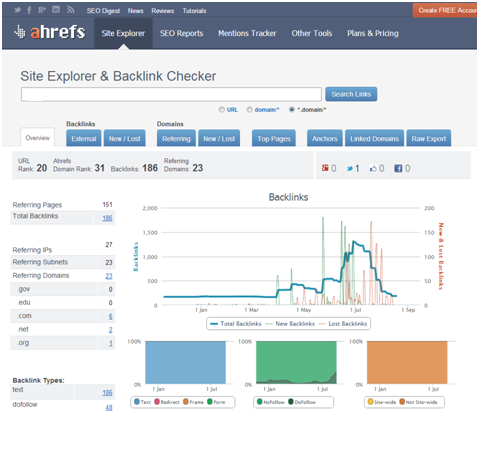The height and width of the screenshot is (463, 479).
Task: Select the domain/* radio option
Action: tap(249, 110)
